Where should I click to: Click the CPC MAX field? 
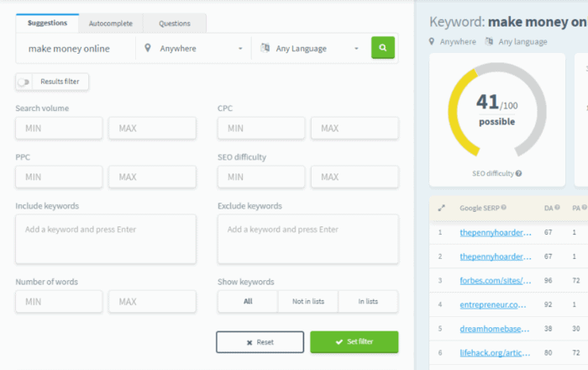[x=354, y=129]
